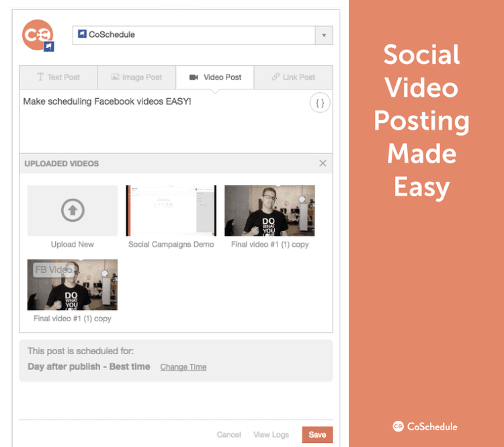The image size is (504, 447).
Task: Pick the unlabeled Final video #1 copy thumbnail
Action: 269,210
